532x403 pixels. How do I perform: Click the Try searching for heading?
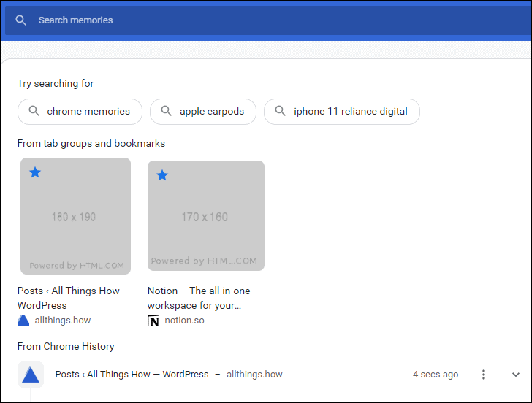click(x=56, y=84)
